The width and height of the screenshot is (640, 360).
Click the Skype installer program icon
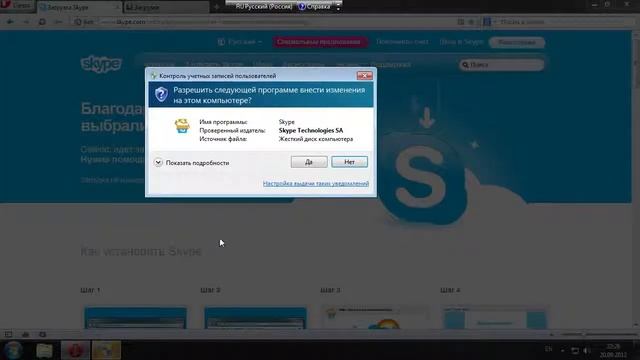182,126
